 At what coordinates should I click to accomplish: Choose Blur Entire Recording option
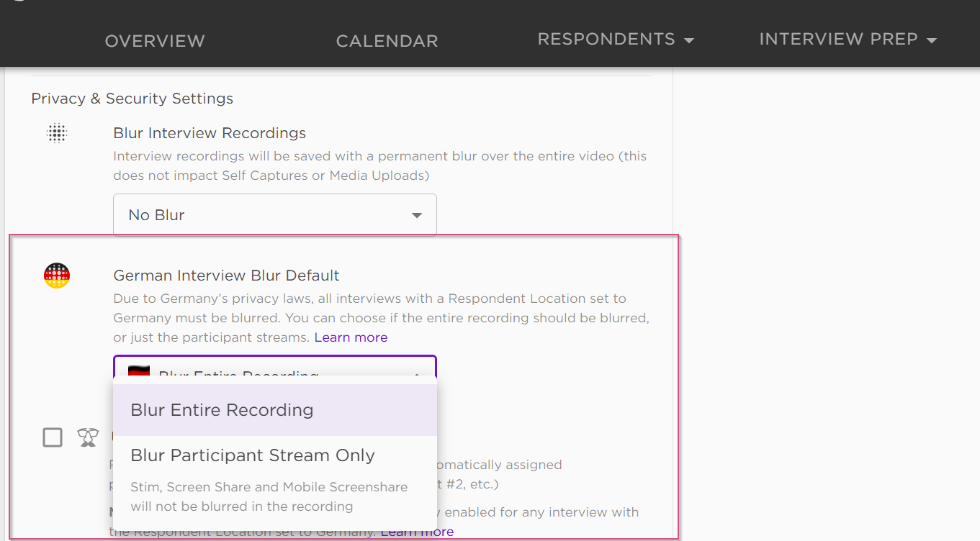[x=222, y=410]
